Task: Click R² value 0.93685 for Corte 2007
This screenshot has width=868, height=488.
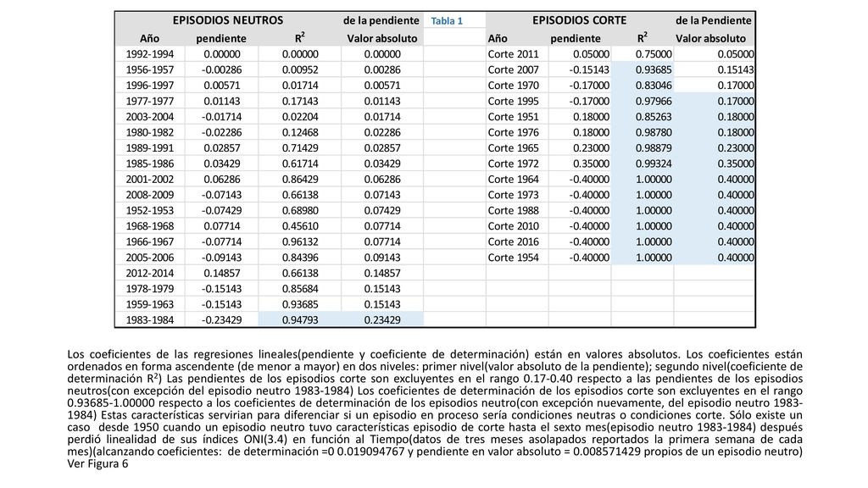Action: pos(654,69)
